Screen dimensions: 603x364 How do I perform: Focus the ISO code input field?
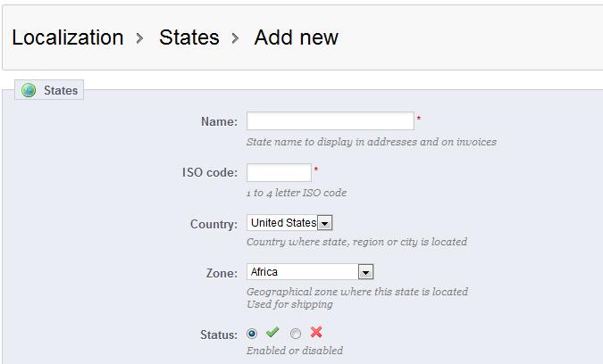tap(279, 172)
